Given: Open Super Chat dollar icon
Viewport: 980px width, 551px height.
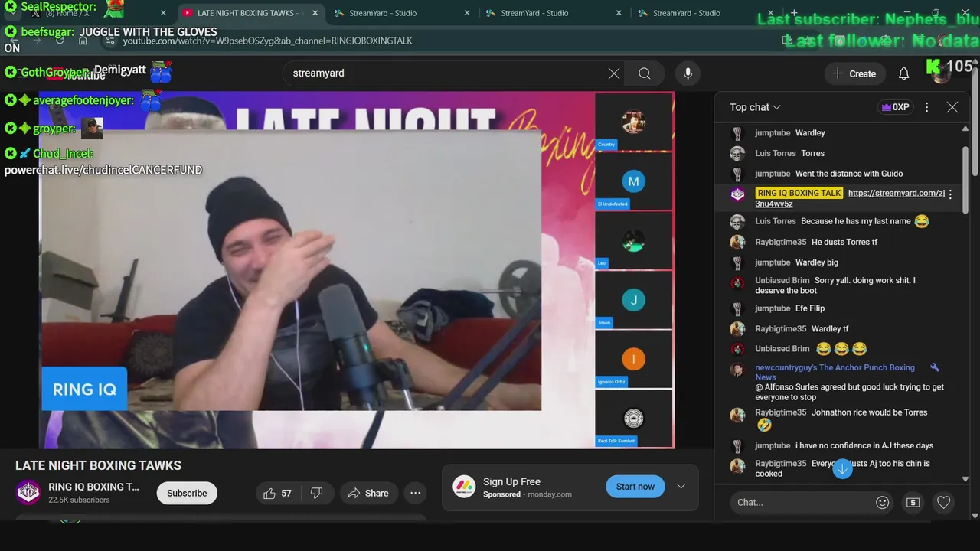Looking at the screenshot, I should 913,503.
